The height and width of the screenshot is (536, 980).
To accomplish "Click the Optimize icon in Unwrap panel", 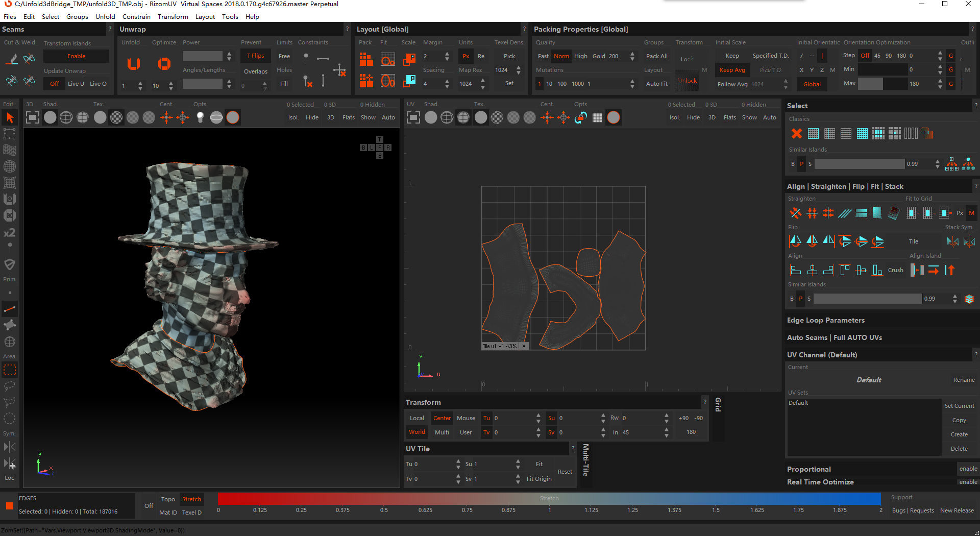I will click(x=164, y=64).
